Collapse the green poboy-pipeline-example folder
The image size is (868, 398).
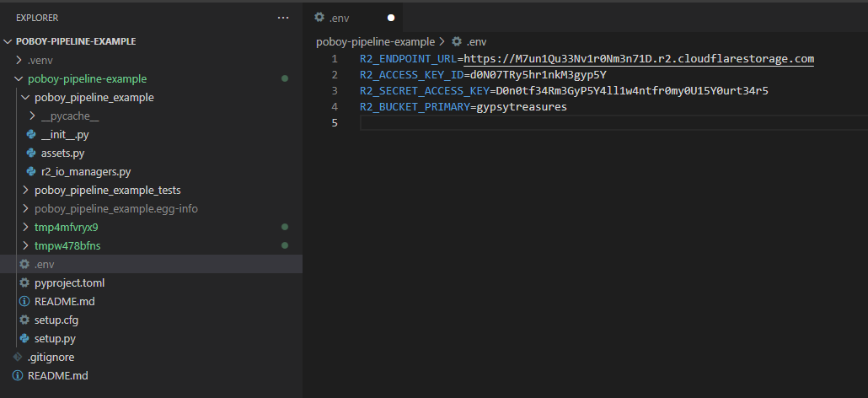pos(19,78)
